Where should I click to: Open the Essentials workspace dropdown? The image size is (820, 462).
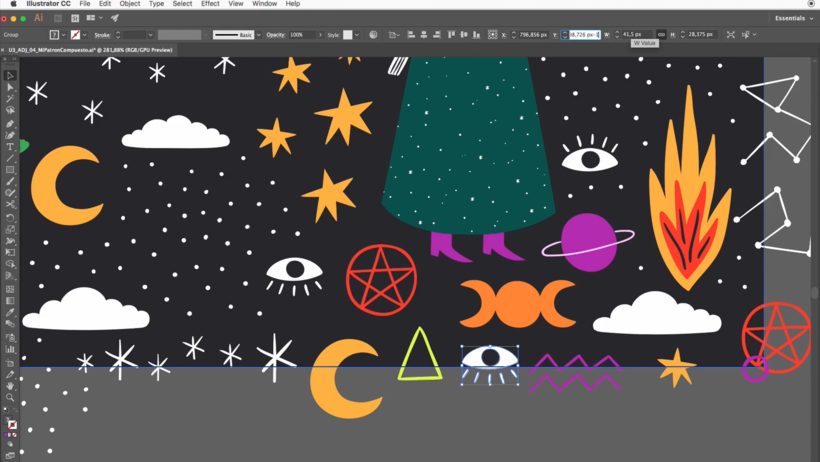pos(794,18)
